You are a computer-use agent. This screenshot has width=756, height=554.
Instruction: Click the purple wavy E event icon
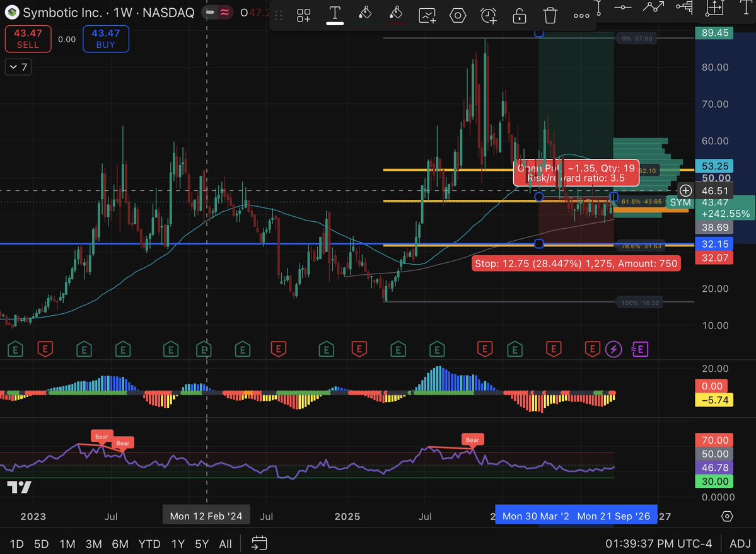pyautogui.click(x=640, y=349)
